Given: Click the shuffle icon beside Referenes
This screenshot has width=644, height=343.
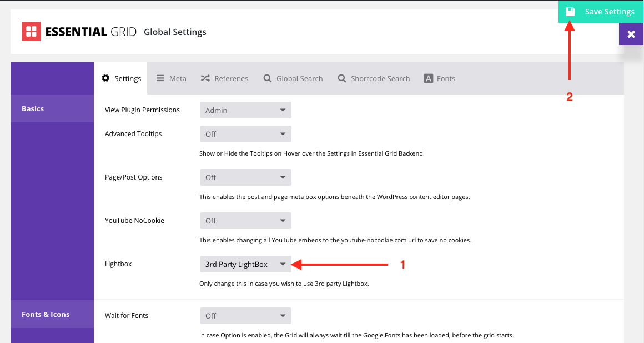Looking at the screenshot, I should 205,78.
